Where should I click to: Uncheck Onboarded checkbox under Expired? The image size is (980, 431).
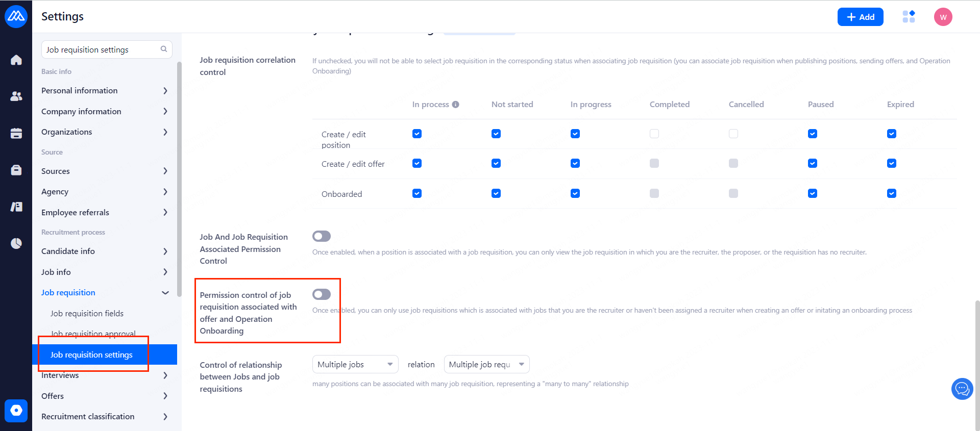pos(892,193)
